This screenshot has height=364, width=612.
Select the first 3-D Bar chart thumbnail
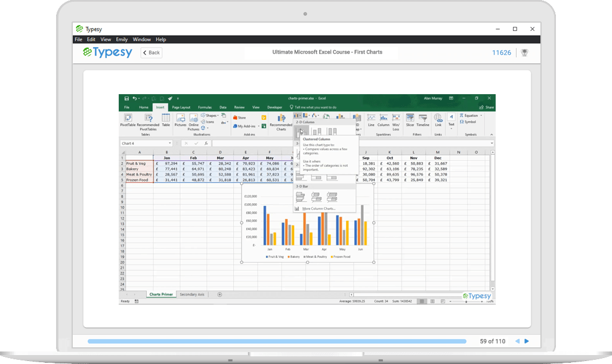pyautogui.click(x=301, y=197)
